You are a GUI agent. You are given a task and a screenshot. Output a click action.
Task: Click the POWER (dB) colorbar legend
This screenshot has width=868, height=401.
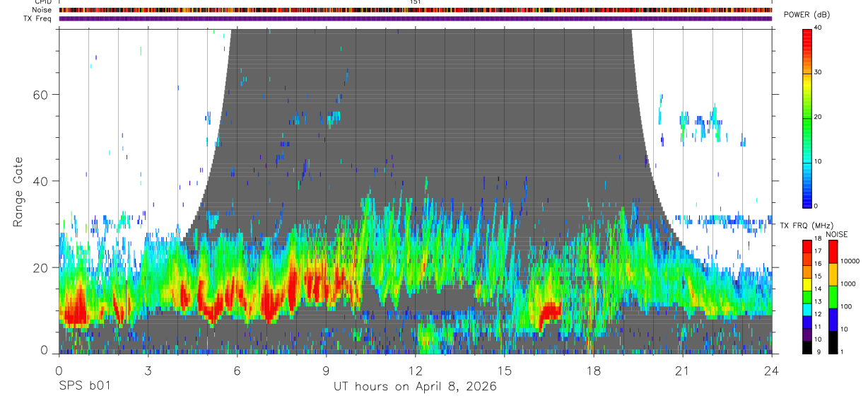click(x=807, y=117)
